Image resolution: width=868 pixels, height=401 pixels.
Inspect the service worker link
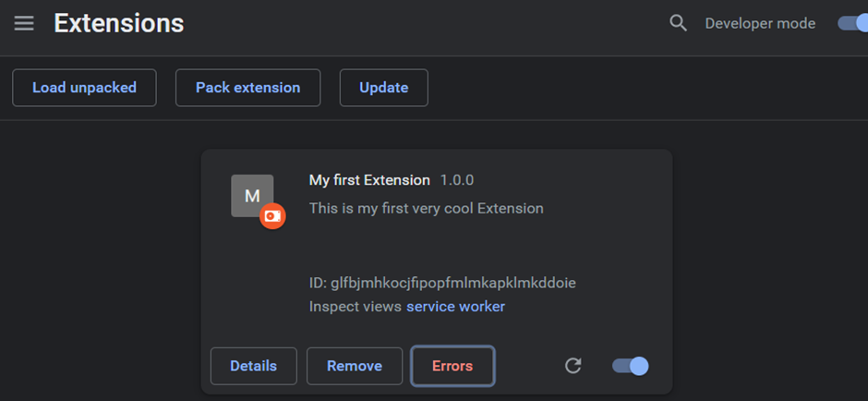point(455,306)
